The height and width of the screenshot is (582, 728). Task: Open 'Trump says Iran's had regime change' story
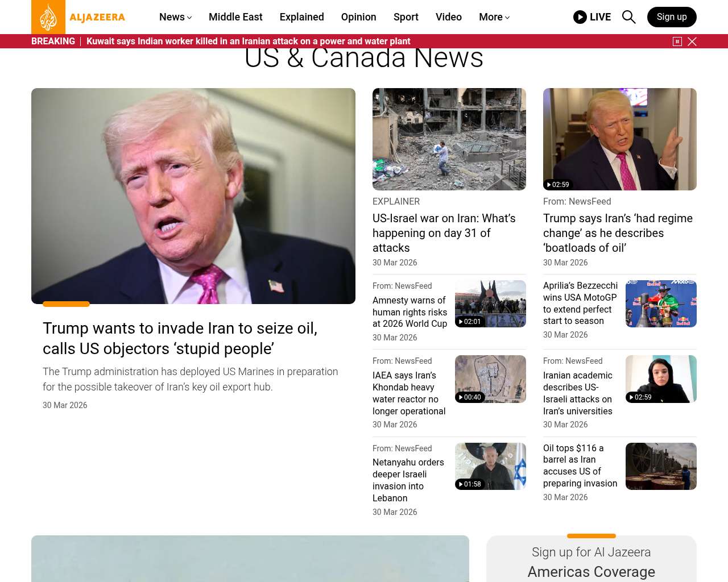618,233
